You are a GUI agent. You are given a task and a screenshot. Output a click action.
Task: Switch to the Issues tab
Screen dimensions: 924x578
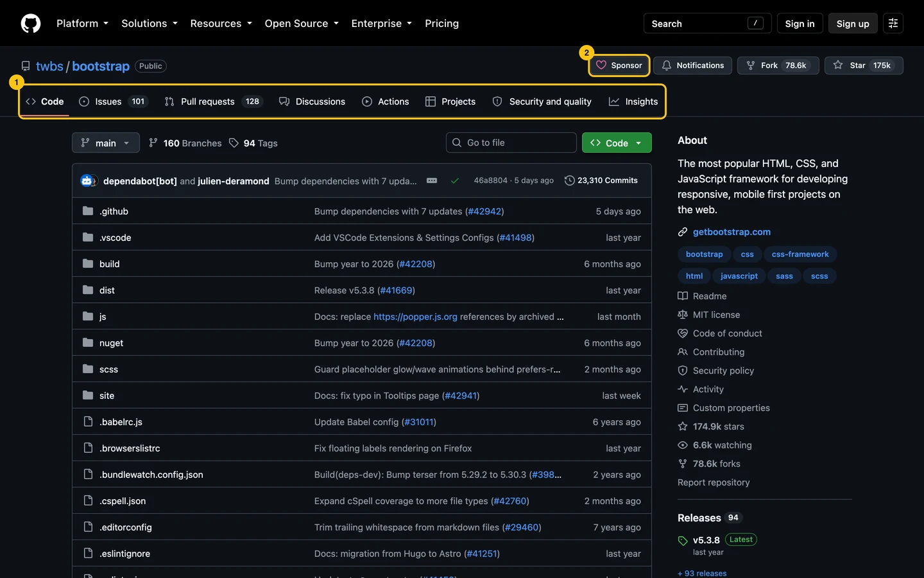click(x=114, y=101)
